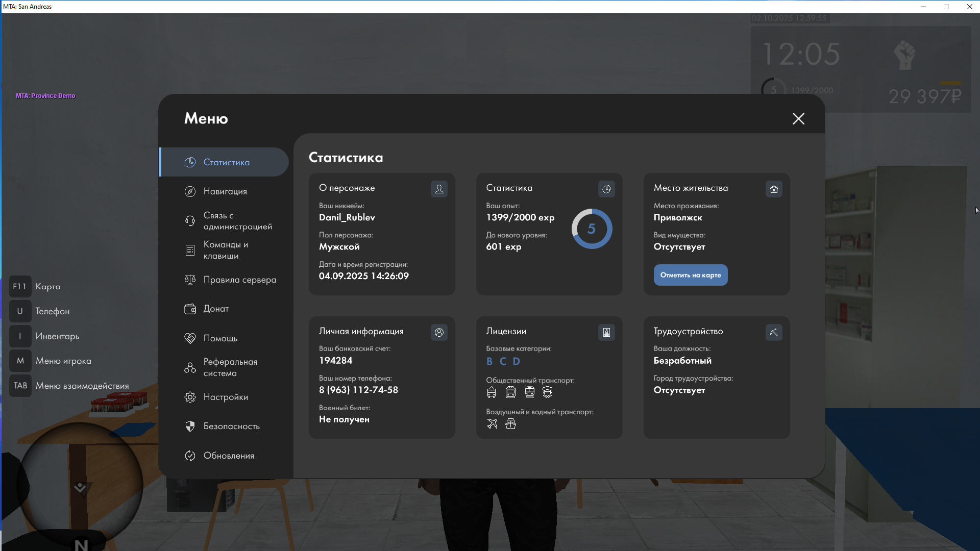This screenshot has width=980, height=551.
Task: Click the hammer icon in Трудоустройство card
Action: pyautogui.click(x=774, y=333)
